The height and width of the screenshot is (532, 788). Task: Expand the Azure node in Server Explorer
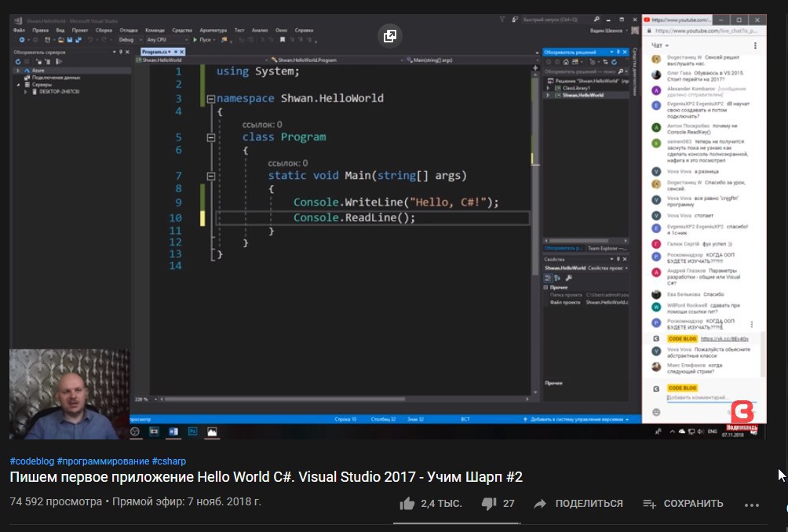point(19,71)
